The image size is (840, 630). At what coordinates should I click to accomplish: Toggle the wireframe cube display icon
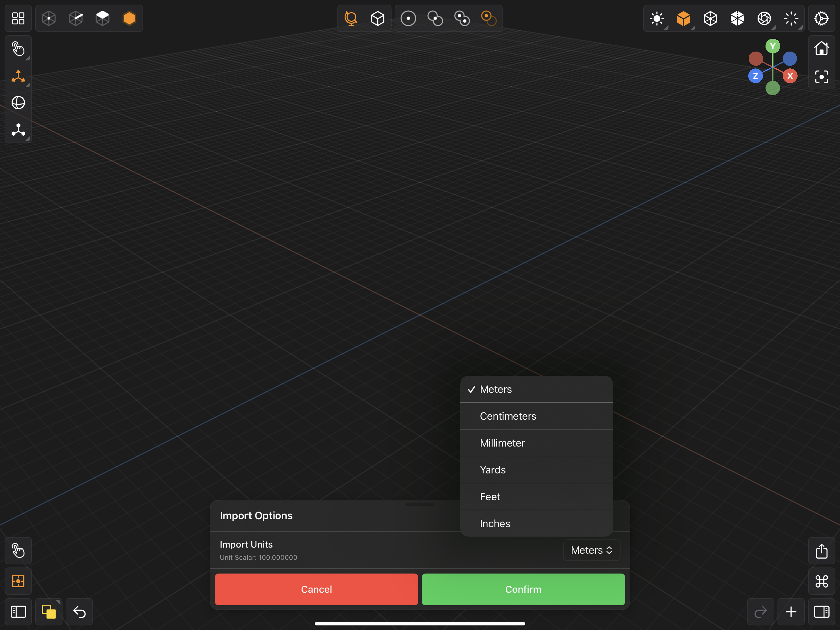pyautogui.click(x=711, y=18)
